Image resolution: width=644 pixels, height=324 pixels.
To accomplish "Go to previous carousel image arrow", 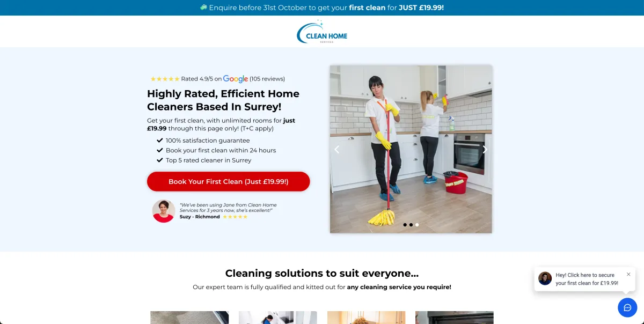I will coord(337,150).
